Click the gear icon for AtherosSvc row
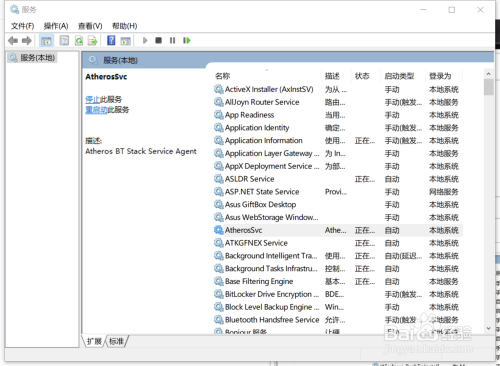The width and height of the screenshot is (500, 366). (219, 230)
